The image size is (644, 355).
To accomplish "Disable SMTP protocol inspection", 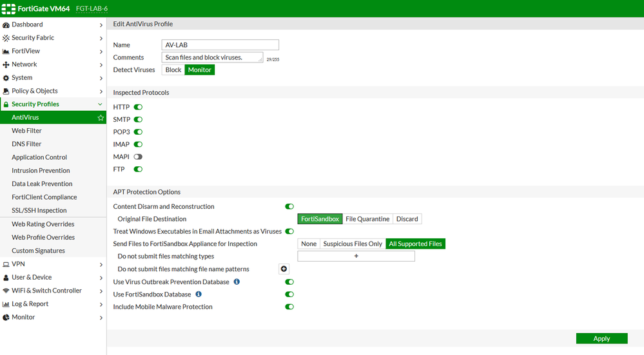I will (138, 119).
